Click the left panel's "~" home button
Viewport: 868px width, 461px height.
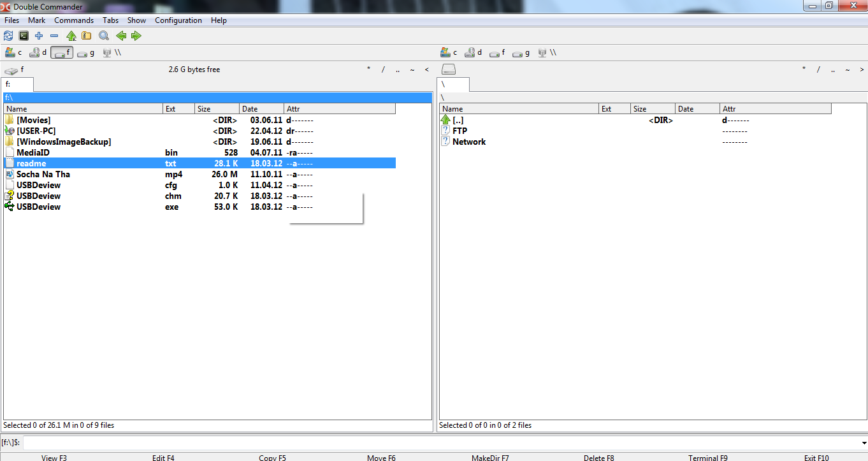pyautogui.click(x=412, y=70)
